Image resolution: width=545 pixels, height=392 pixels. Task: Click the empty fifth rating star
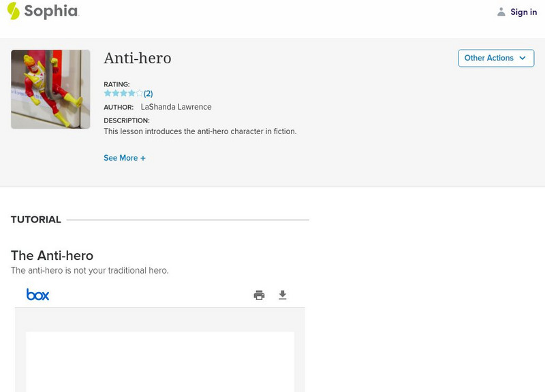[x=140, y=93]
